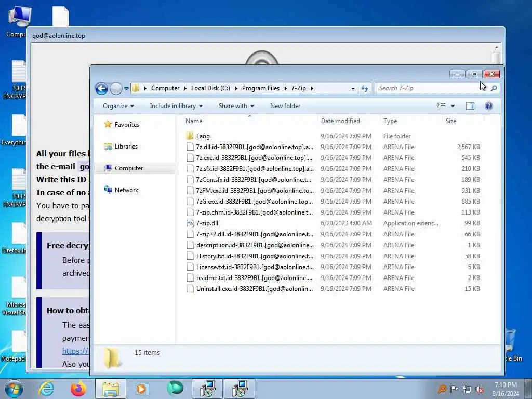Click the network tray icon
Image resolution: width=532 pixels, height=399 pixels.
click(467, 390)
